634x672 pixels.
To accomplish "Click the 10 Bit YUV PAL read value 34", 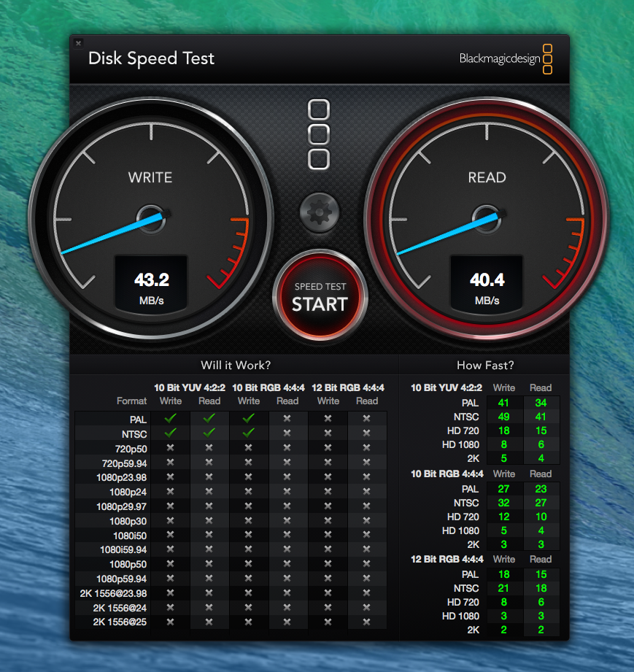I will coord(541,403).
